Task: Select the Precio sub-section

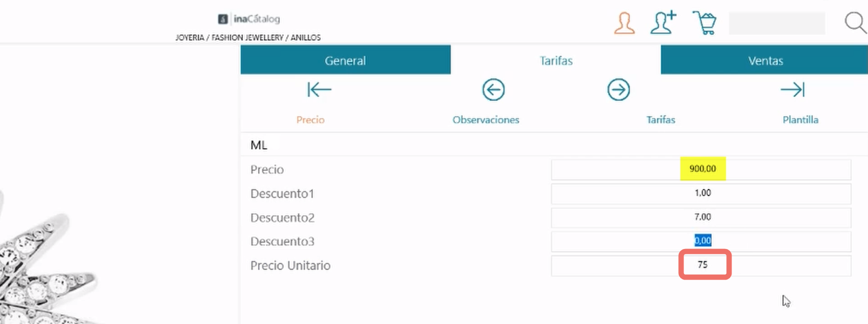Action: [x=310, y=120]
